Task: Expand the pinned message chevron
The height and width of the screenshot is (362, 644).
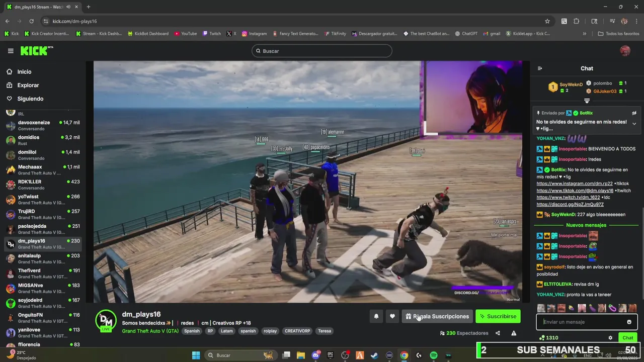Action: click(634, 124)
